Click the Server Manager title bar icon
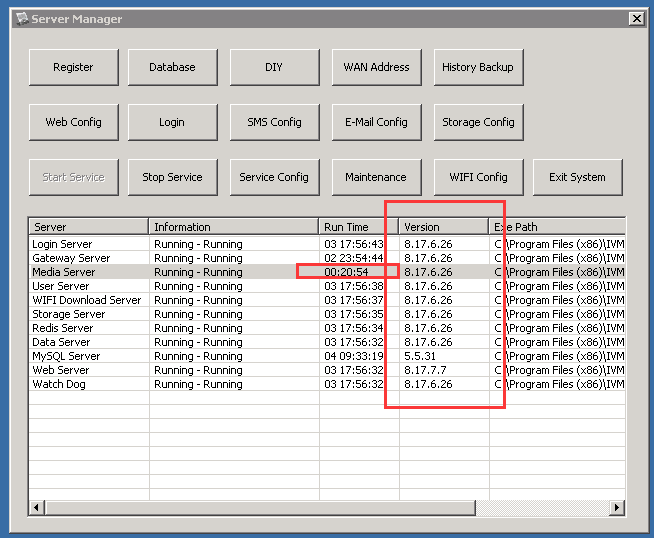 click(x=22, y=19)
